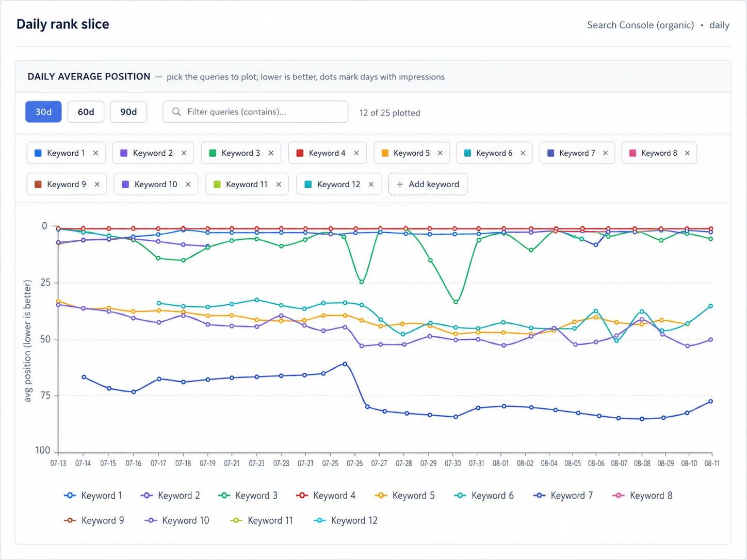Viewport: 747px width, 560px height.
Task: Toggle Keyword 5 series in chart legend
Action: click(x=405, y=496)
